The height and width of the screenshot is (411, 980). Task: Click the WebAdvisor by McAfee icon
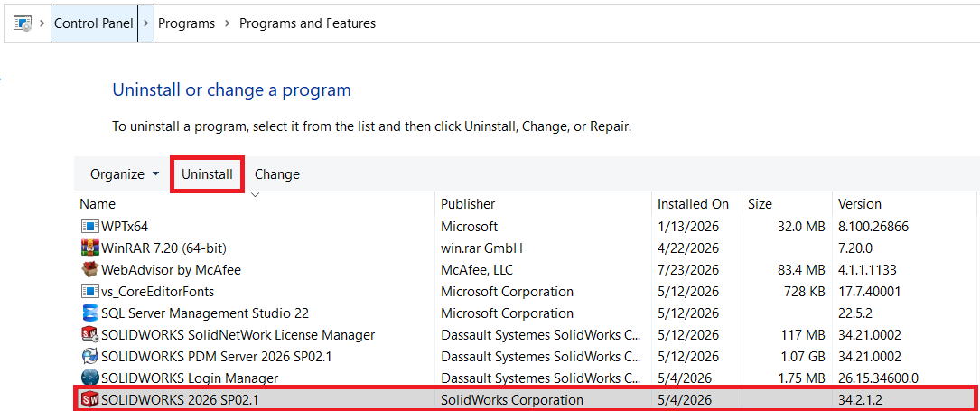(x=90, y=270)
